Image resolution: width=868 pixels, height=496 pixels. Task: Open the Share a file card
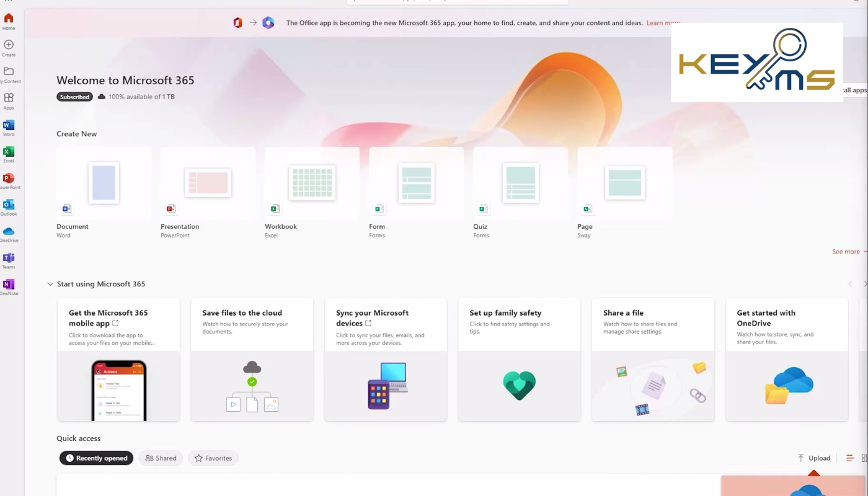click(653, 360)
